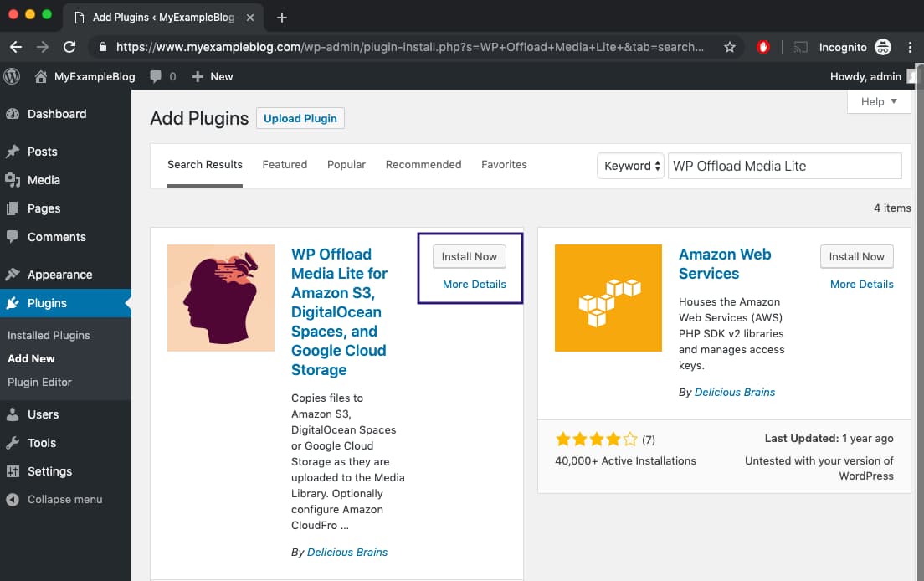Click the WordPress logo in admin bar
Image resolution: width=924 pixels, height=581 pixels.
coord(12,76)
